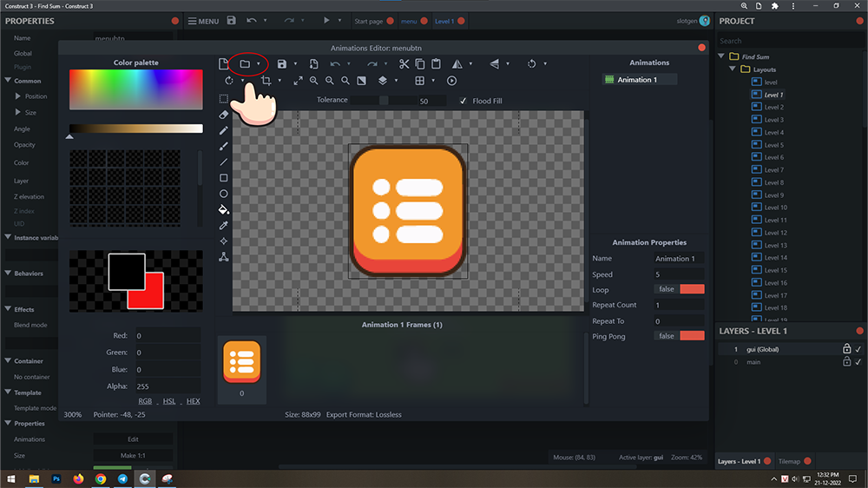Collapse the Common properties section

pos(9,80)
